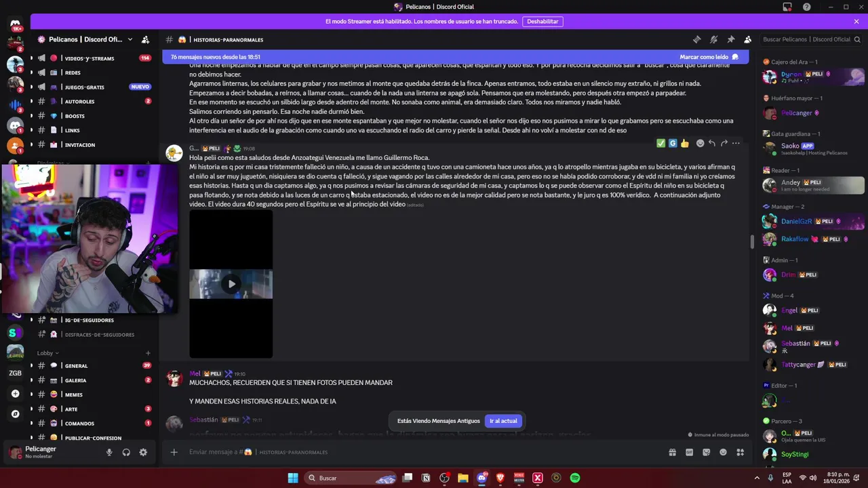Dismiss the streamer mode banner
868x488 pixels.
click(x=856, y=21)
